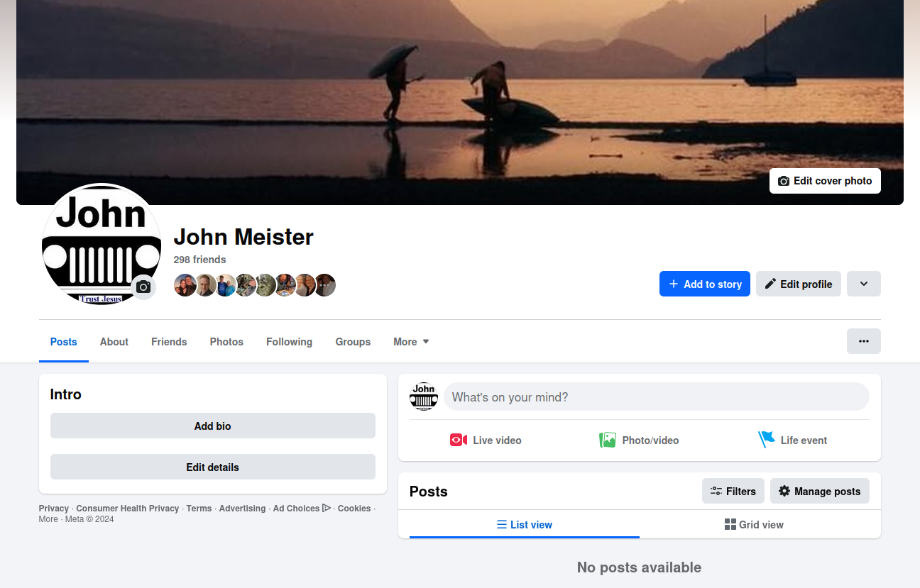Click the Add bio button

212,426
